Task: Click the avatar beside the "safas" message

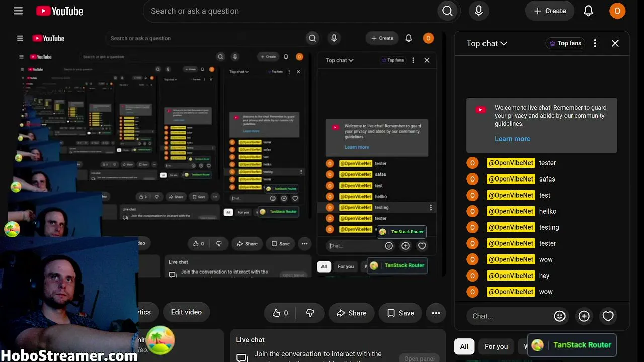Action: (472, 179)
